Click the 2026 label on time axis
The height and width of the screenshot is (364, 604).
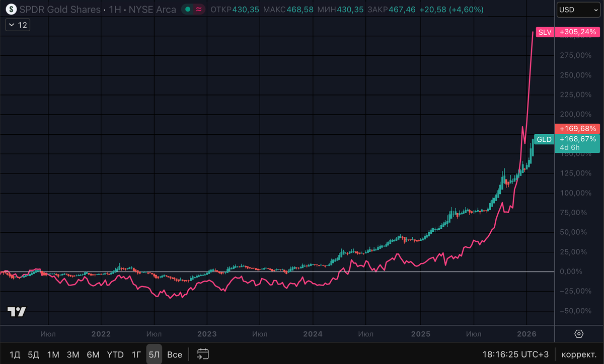pos(526,334)
